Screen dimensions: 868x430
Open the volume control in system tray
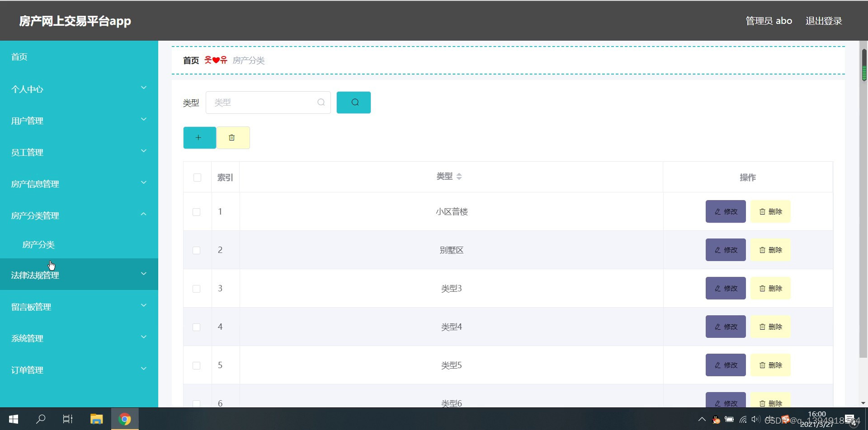pyautogui.click(x=755, y=420)
